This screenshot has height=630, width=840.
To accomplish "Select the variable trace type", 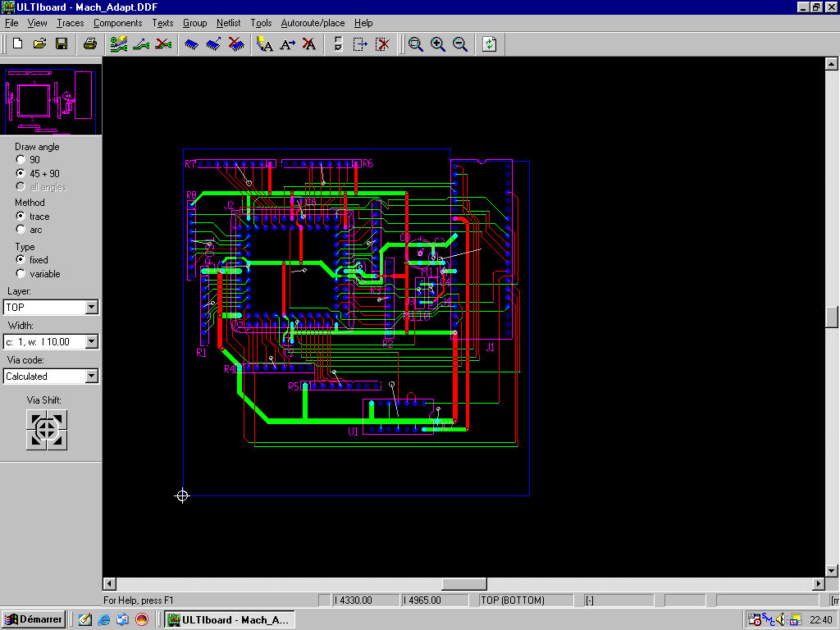I will point(21,274).
